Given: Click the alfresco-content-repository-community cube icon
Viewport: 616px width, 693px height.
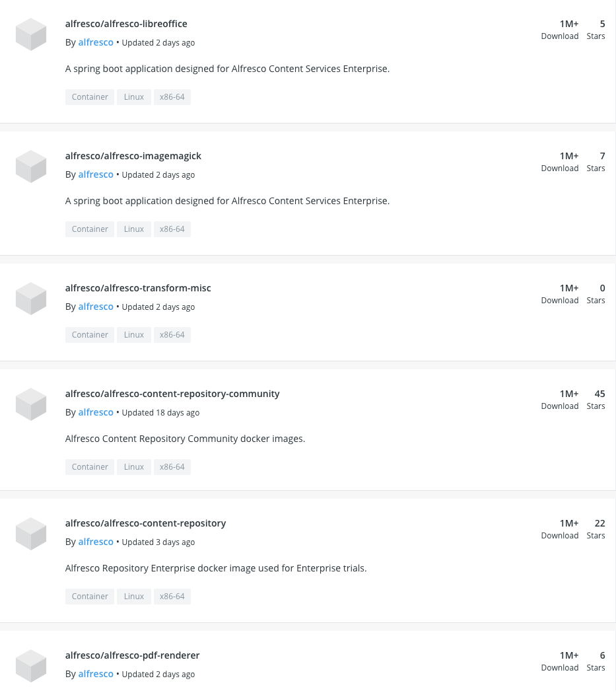Looking at the screenshot, I should (30, 404).
